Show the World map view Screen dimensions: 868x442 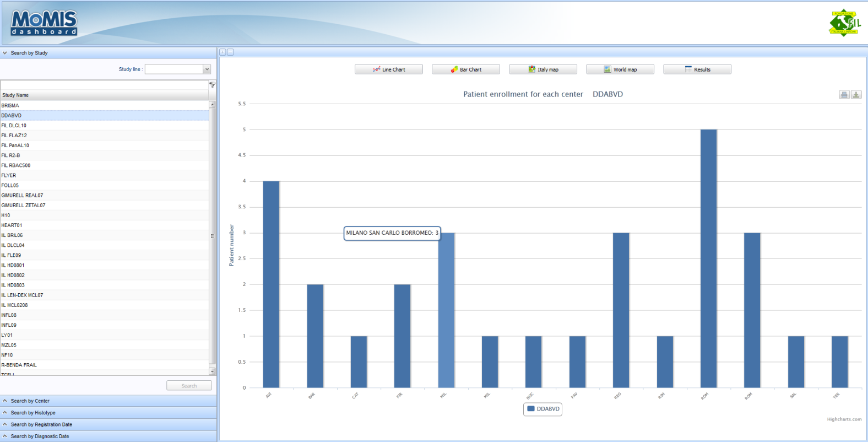pos(620,69)
